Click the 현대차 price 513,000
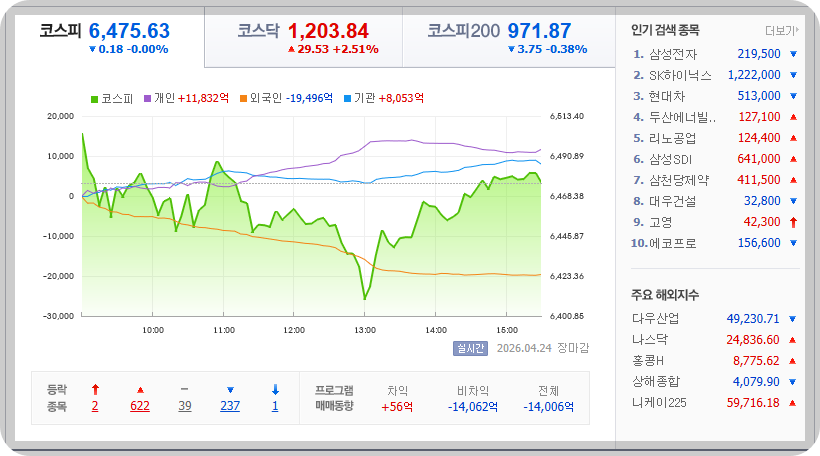Screen dimensions: 820x456 759,96
